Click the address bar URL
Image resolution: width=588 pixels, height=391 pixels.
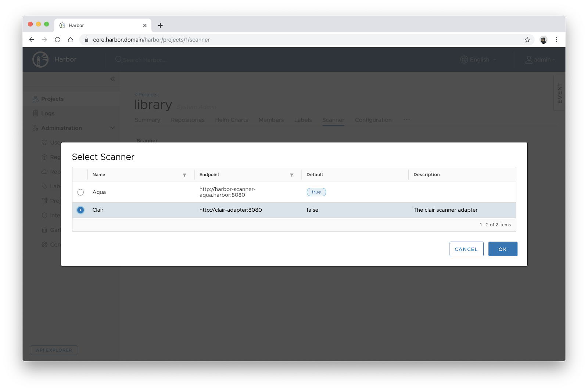point(151,40)
